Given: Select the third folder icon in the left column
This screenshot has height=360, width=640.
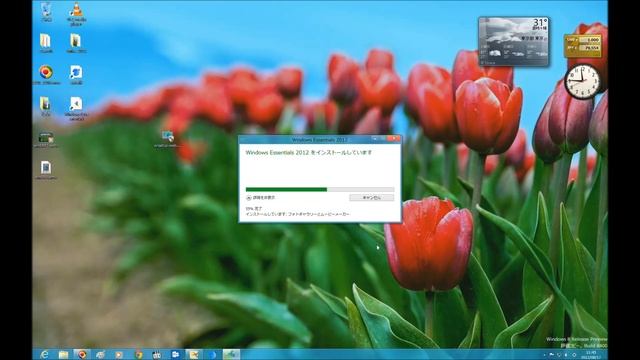Looking at the screenshot, I should click(x=45, y=106).
